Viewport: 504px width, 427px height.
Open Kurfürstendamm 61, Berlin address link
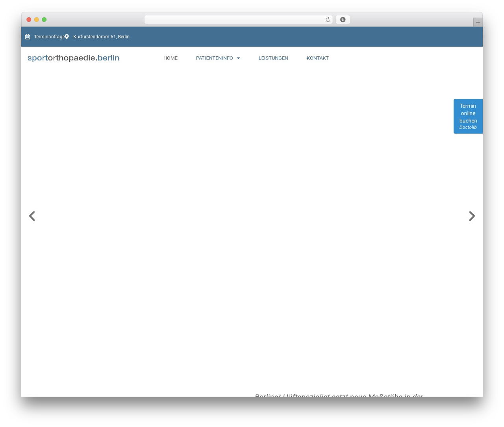[x=101, y=37]
